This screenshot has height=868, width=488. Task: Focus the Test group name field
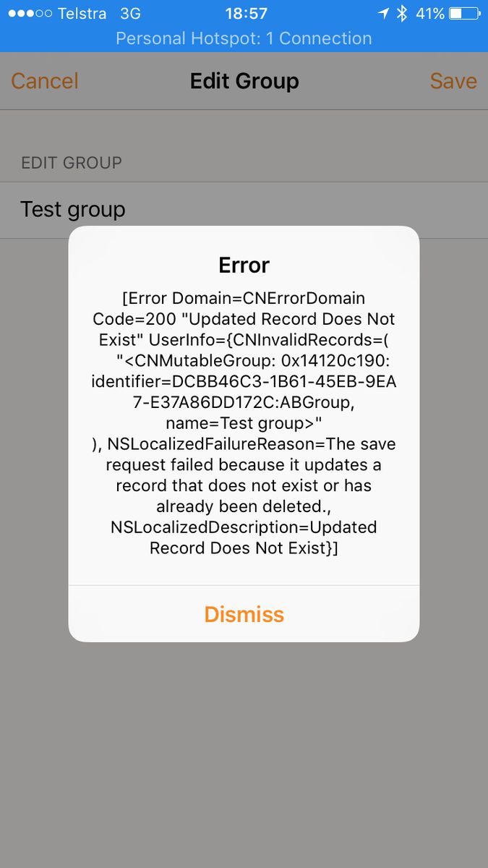244,210
